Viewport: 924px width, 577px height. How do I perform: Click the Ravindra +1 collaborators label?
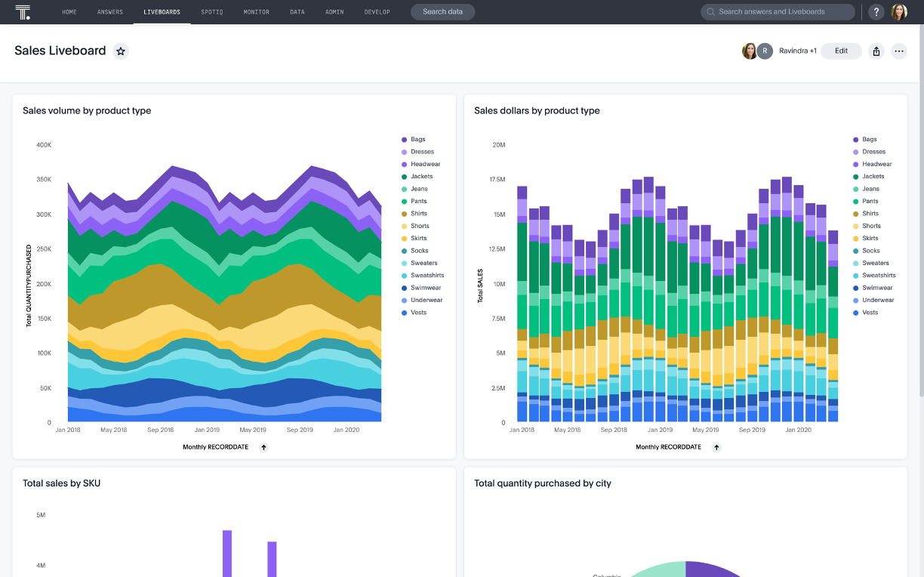click(x=798, y=51)
